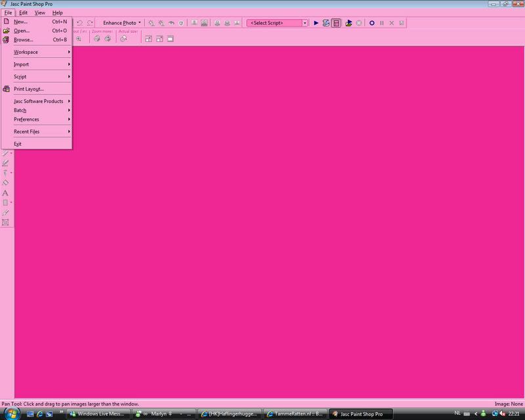
Task: Switch to the [HK]Haflingerhugge... taskbar window
Action: click(228, 414)
